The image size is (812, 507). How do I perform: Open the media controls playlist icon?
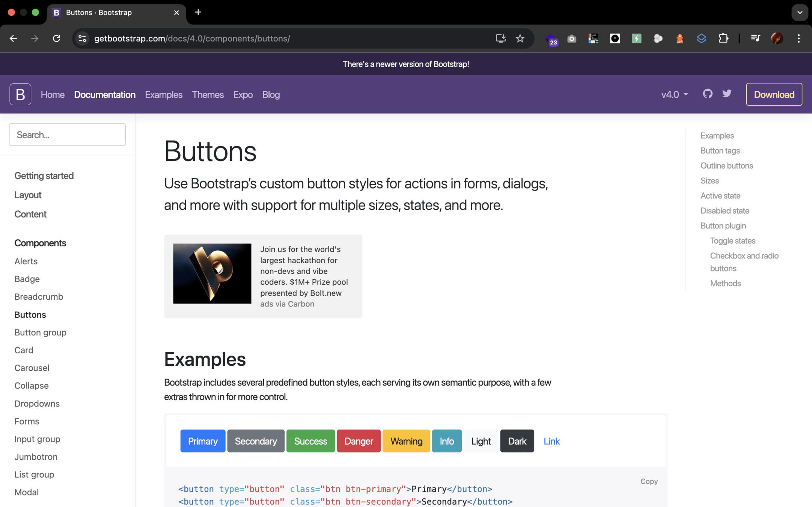pos(755,38)
